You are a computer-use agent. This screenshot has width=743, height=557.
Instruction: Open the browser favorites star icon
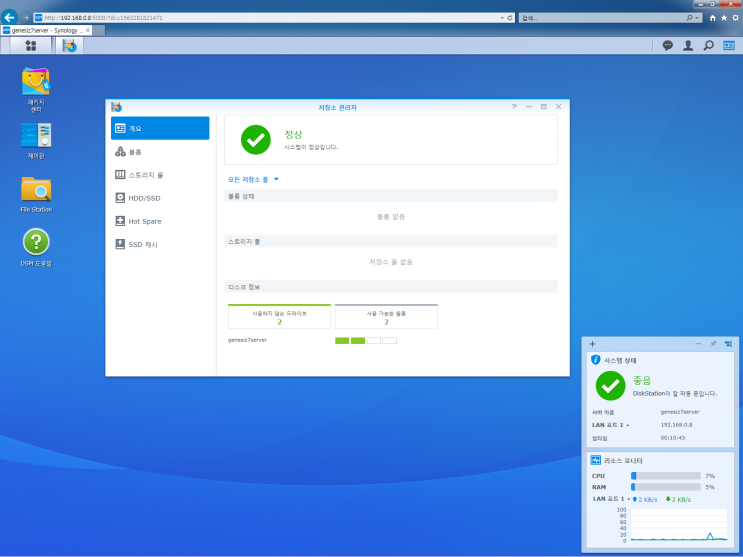click(x=724, y=18)
